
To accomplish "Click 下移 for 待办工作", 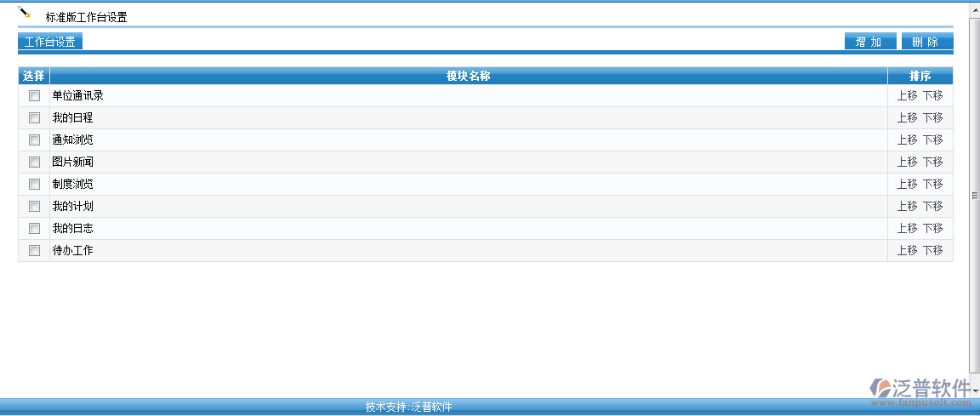I will tap(933, 250).
